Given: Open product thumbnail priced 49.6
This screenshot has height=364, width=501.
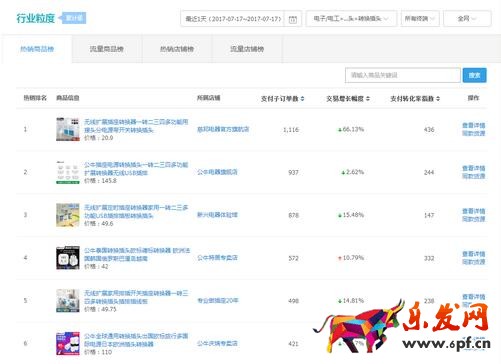Looking at the screenshot, I should point(68,215).
